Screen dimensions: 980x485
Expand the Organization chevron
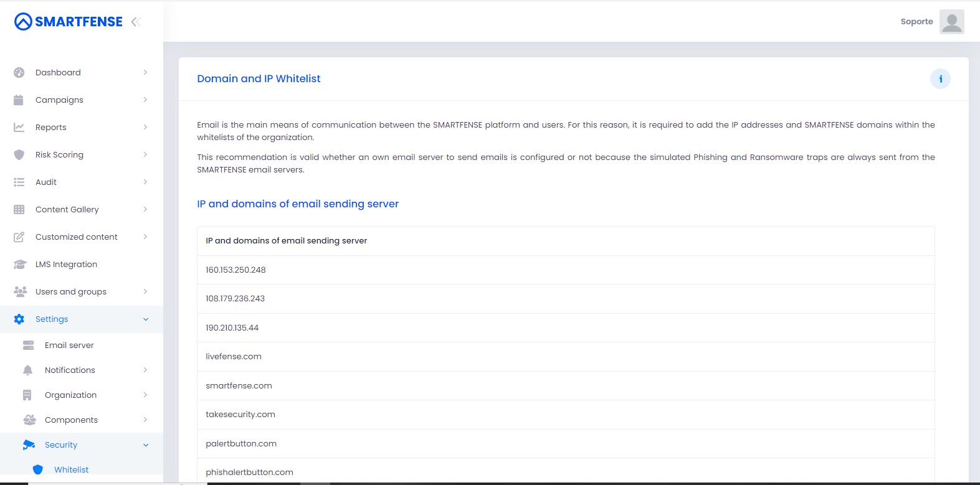pos(145,395)
